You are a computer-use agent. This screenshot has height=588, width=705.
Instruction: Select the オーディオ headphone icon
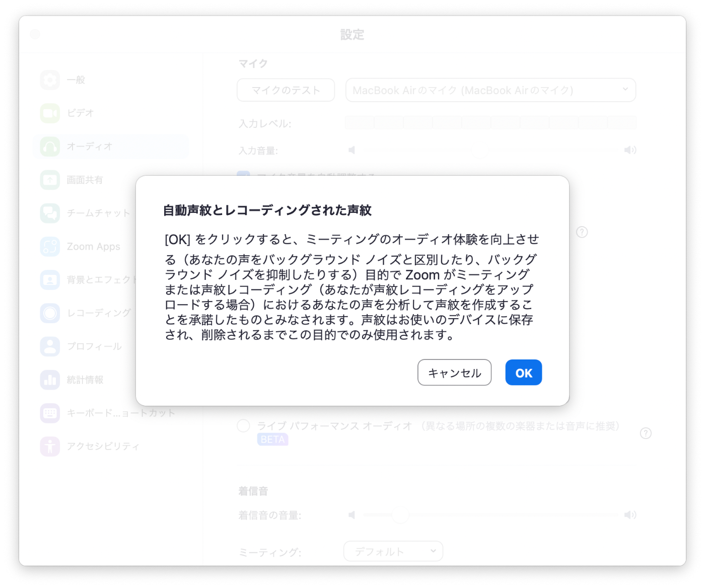pyautogui.click(x=50, y=146)
